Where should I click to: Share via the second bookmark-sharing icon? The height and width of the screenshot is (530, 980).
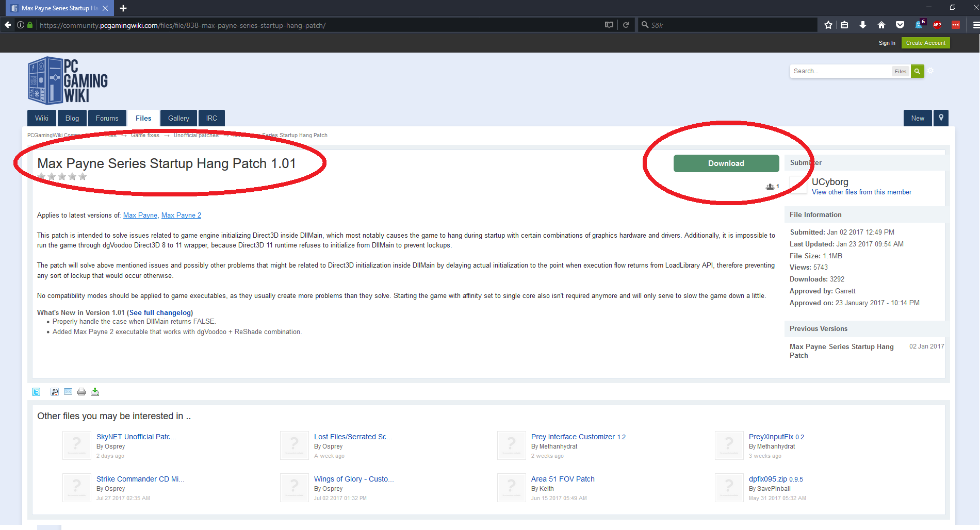(55, 392)
